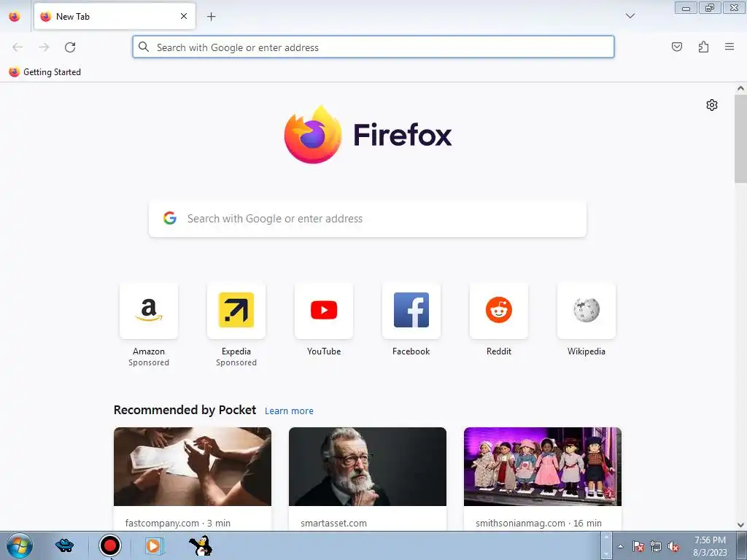The height and width of the screenshot is (560, 747).
Task: Click the muted volume tray icon
Action: [x=673, y=546]
